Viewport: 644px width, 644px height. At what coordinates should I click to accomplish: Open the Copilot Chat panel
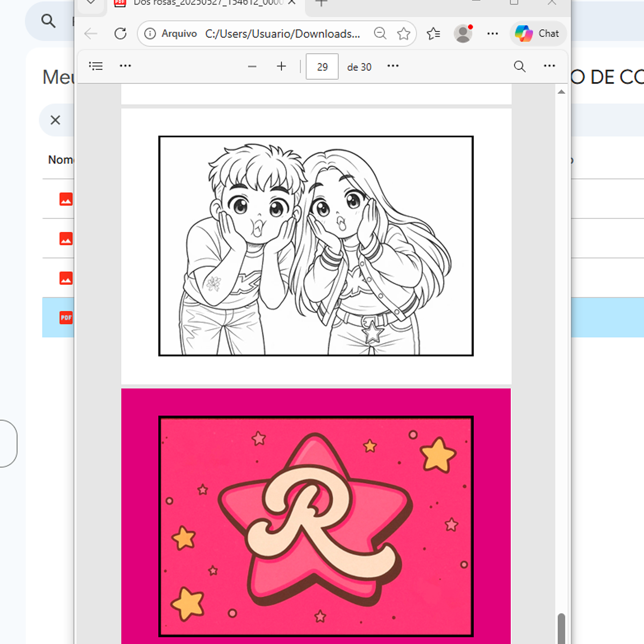pos(538,33)
